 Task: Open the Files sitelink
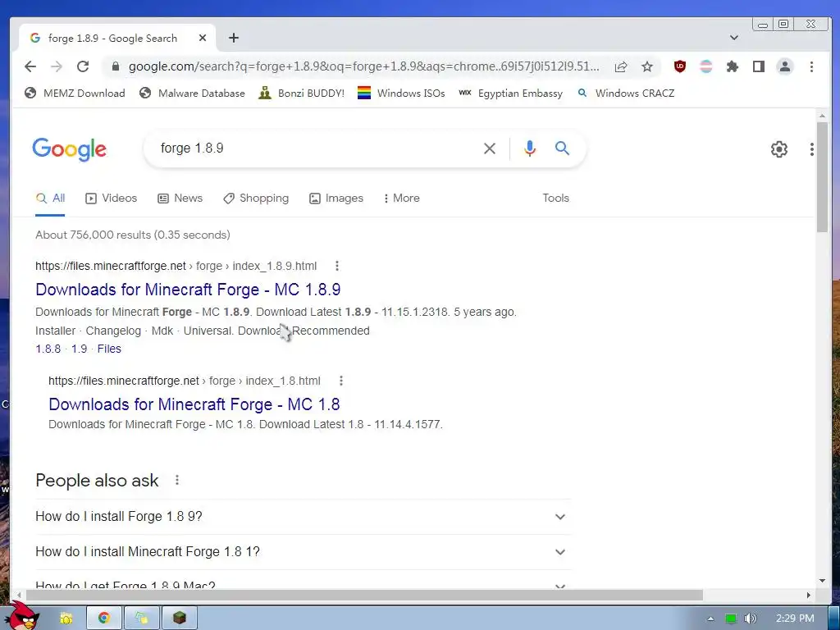pyautogui.click(x=109, y=349)
